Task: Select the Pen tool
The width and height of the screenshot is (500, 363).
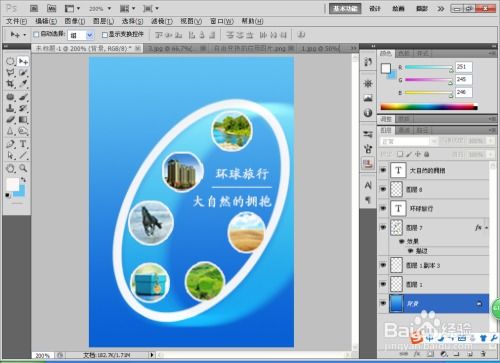Action: click(10, 144)
